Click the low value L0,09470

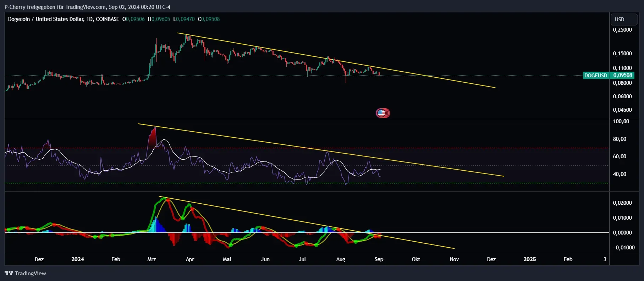[x=184, y=19]
